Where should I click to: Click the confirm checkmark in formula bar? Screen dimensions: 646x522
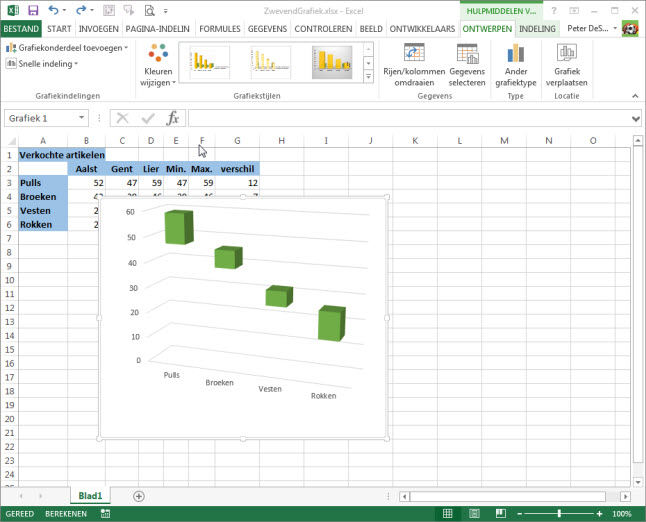pos(148,119)
